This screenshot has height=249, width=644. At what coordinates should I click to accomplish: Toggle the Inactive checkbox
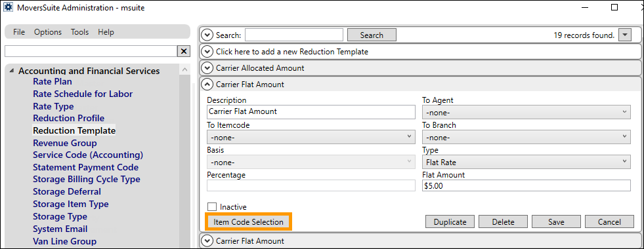212,207
